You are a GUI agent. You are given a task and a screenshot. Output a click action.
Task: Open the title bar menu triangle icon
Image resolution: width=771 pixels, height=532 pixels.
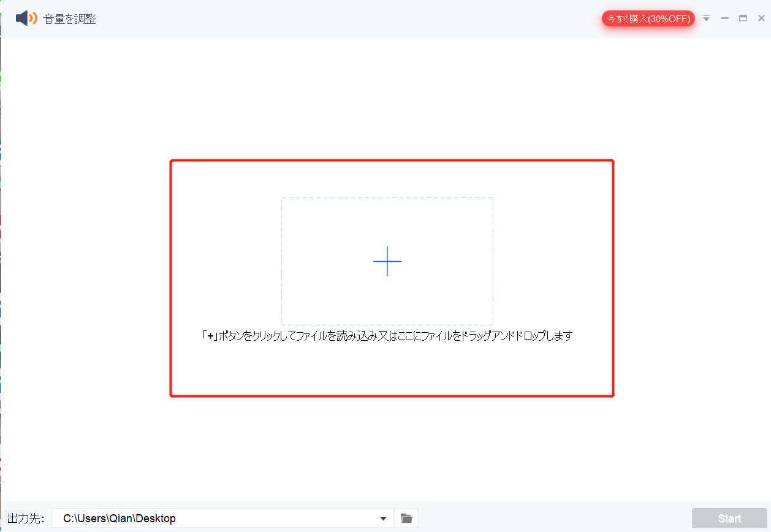(707, 18)
